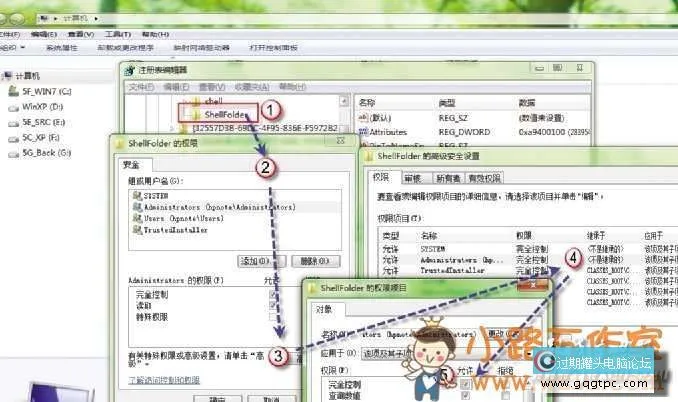The height and width of the screenshot is (402, 678).
Task: Click the shell key folder icon in registry tree
Action: click(x=196, y=102)
